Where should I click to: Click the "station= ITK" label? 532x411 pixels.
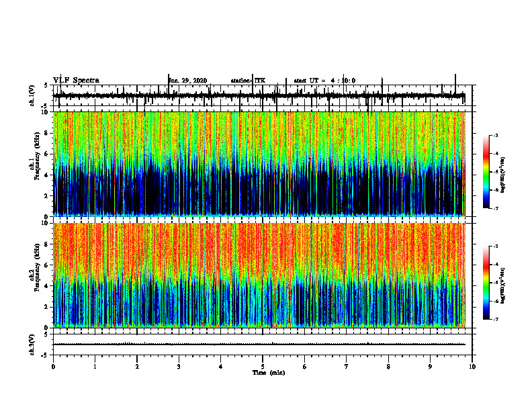coord(248,81)
